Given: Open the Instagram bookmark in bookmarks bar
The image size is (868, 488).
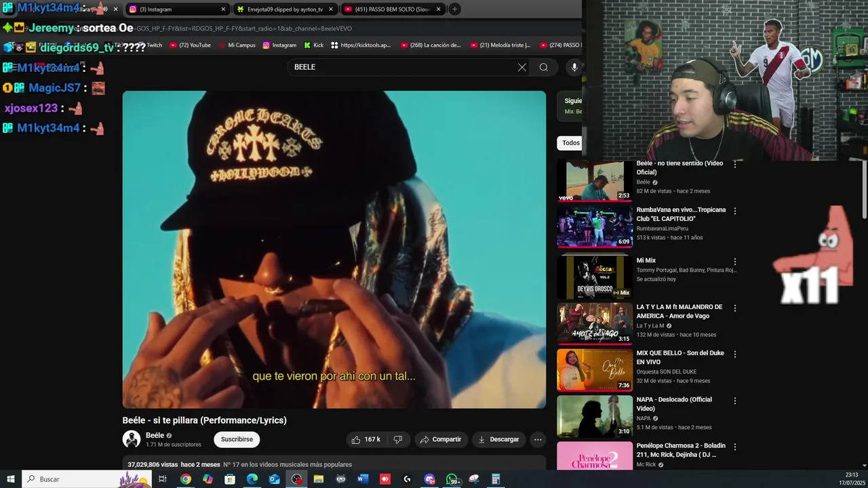Looking at the screenshot, I should [x=279, y=45].
